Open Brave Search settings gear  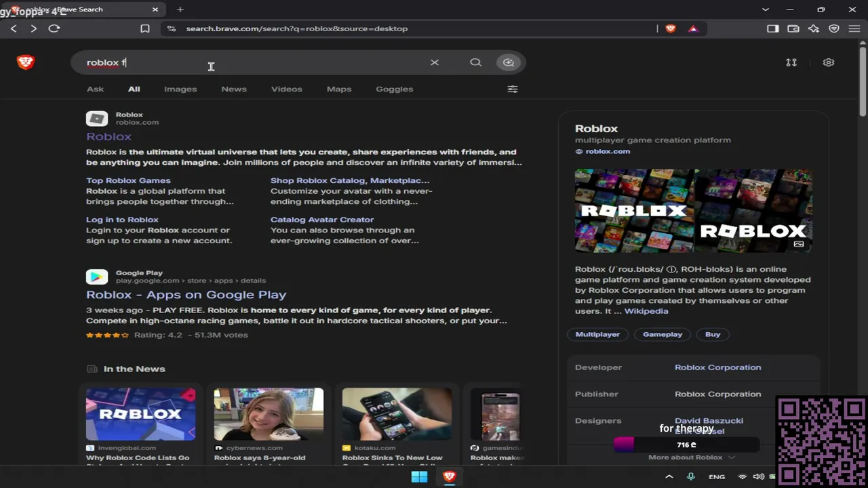pyautogui.click(x=828, y=62)
